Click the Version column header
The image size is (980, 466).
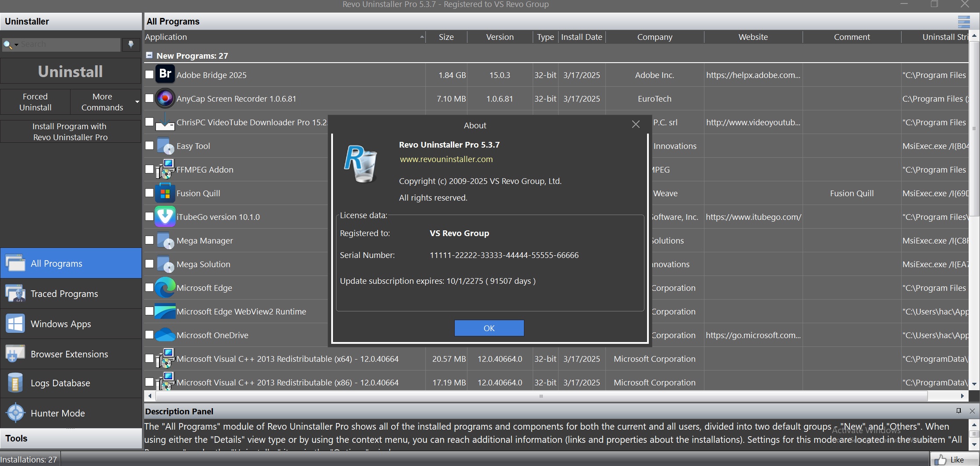(500, 37)
